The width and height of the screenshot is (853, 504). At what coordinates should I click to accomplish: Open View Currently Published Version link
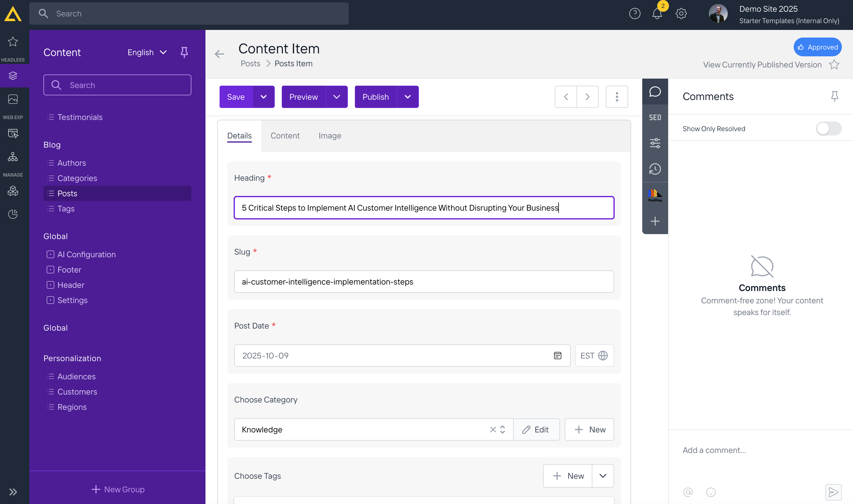point(762,65)
